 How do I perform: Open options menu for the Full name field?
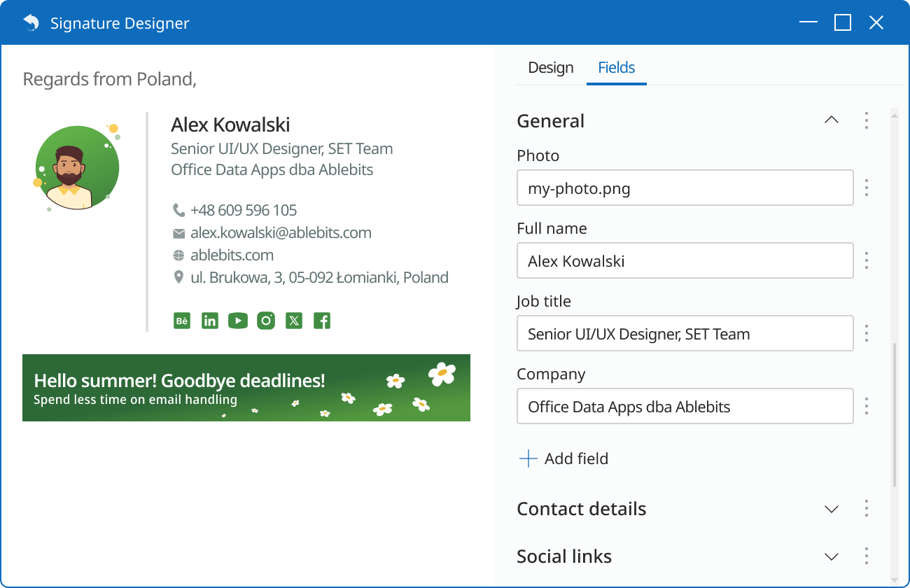point(866,260)
